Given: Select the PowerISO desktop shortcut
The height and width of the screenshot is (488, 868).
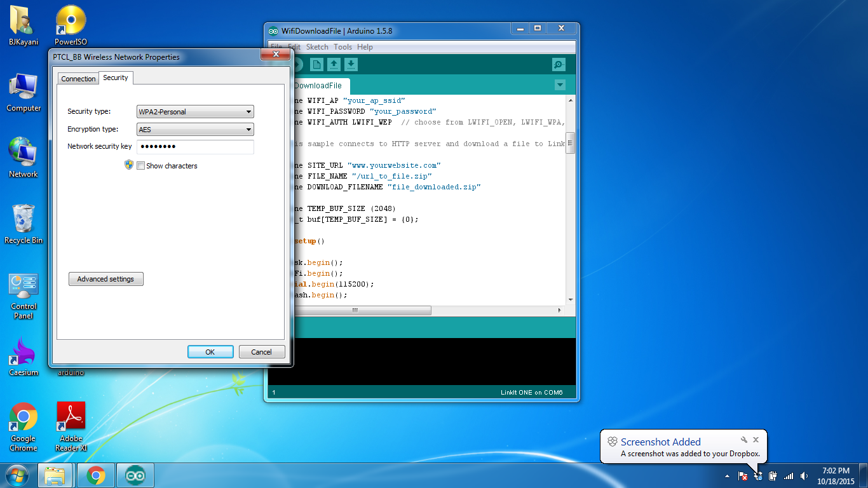Looking at the screenshot, I should (71, 27).
